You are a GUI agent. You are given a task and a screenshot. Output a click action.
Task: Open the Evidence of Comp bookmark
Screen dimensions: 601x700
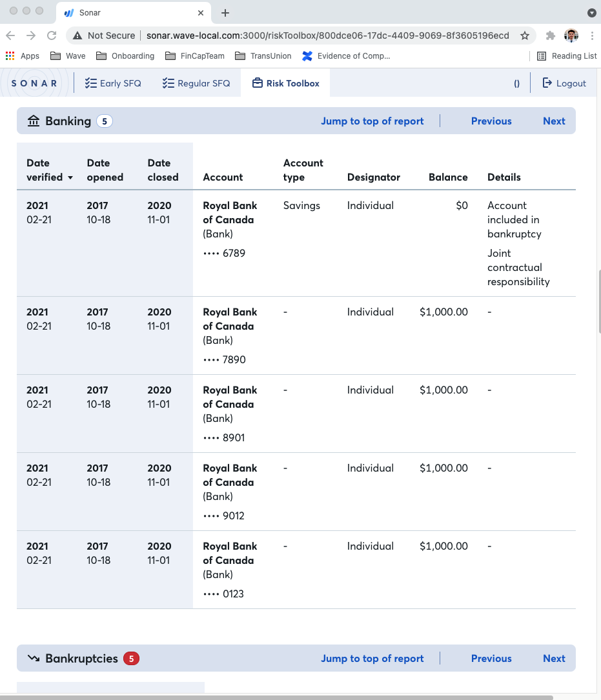click(x=347, y=56)
